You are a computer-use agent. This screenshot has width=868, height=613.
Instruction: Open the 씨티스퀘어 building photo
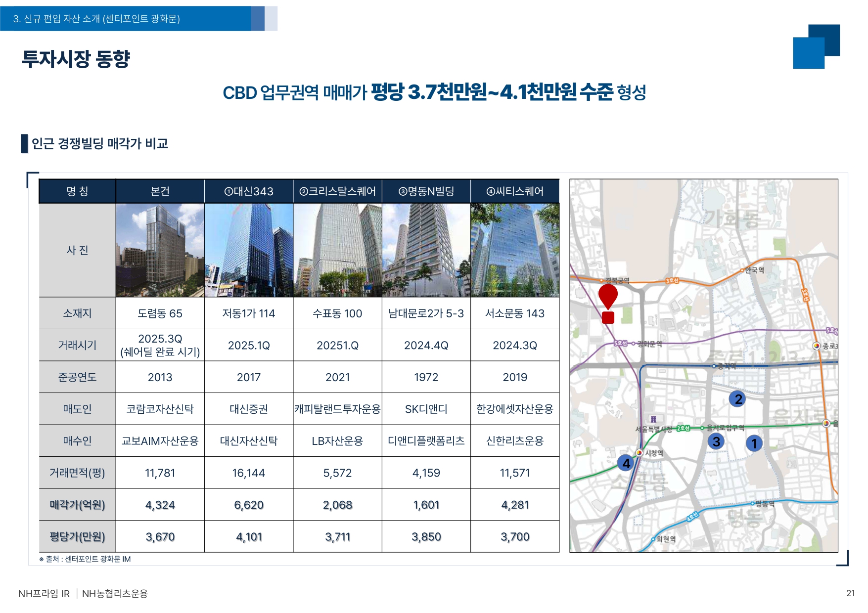pos(515,250)
